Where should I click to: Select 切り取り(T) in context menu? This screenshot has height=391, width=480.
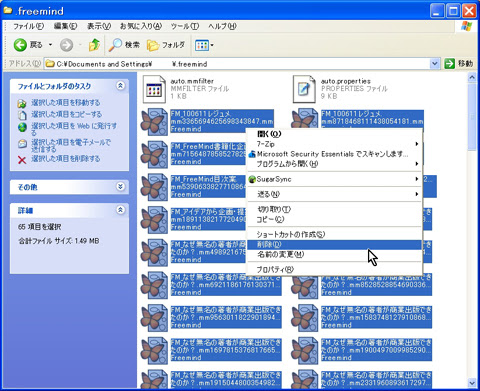pyautogui.click(x=334, y=209)
